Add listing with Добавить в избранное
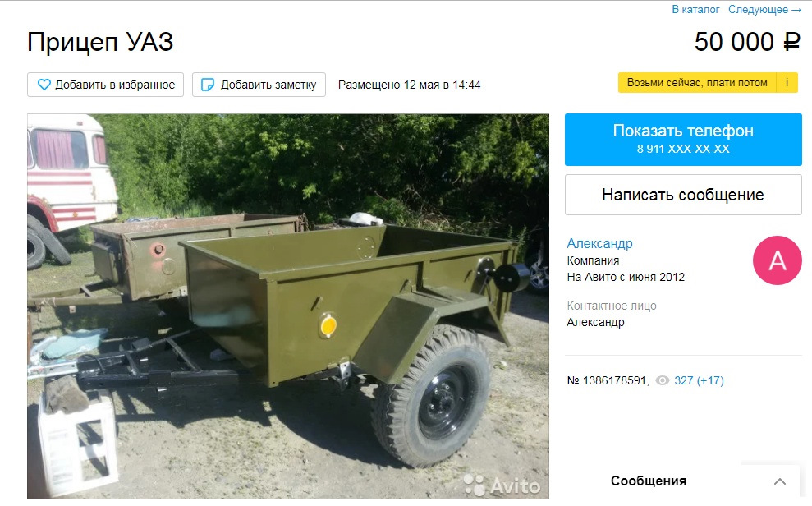 106,85
